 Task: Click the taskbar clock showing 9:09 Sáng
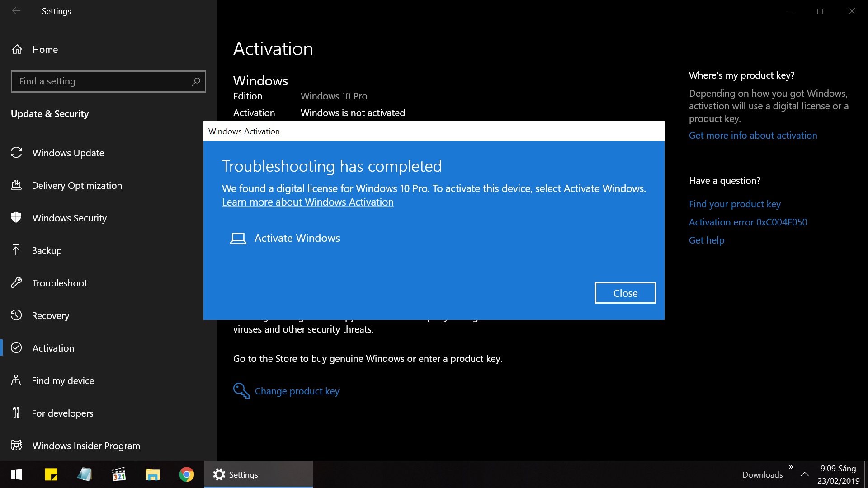pos(838,474)
